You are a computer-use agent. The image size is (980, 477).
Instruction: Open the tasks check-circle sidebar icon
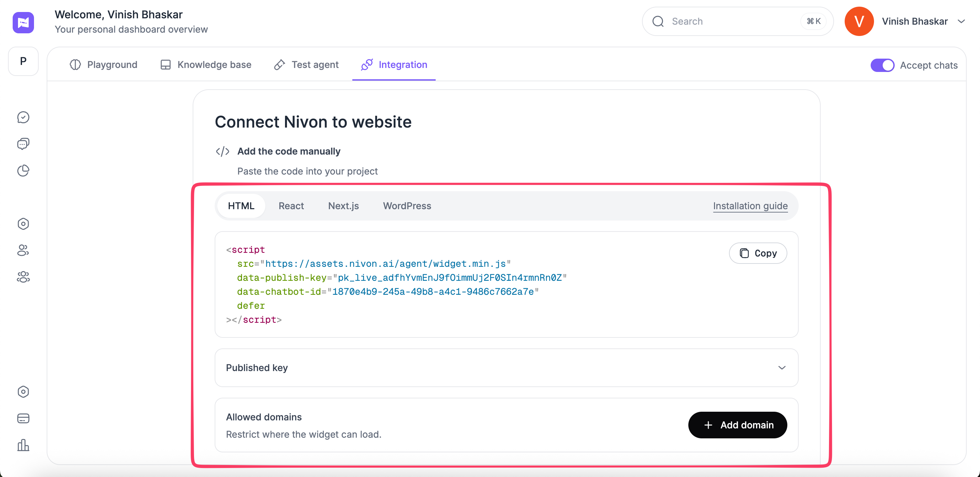point(23,118)
